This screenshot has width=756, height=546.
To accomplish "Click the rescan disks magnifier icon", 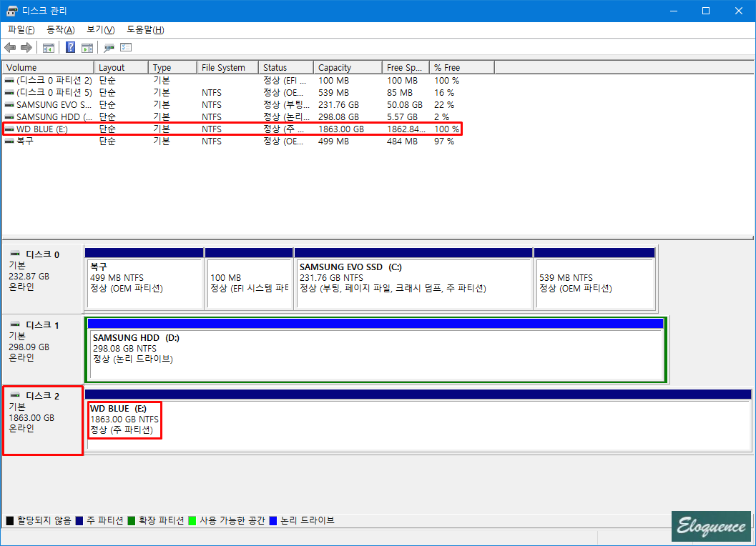I will 109,48.
